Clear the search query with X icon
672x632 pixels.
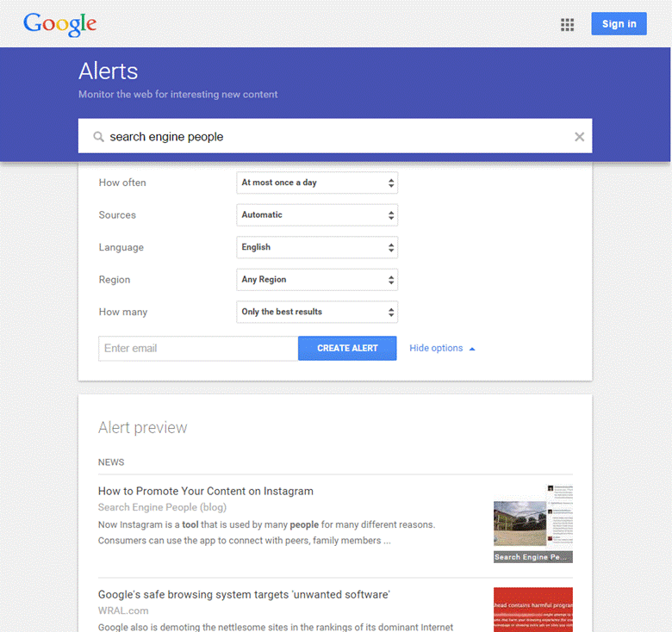pyautogui.click(x=579, y=137)
